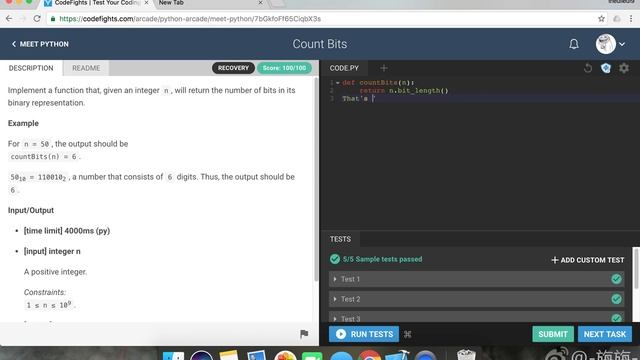Image resolution: width=640 pixels, height=360 pixels.
Task: Submit the solution
Action: [x=553, y=334]
